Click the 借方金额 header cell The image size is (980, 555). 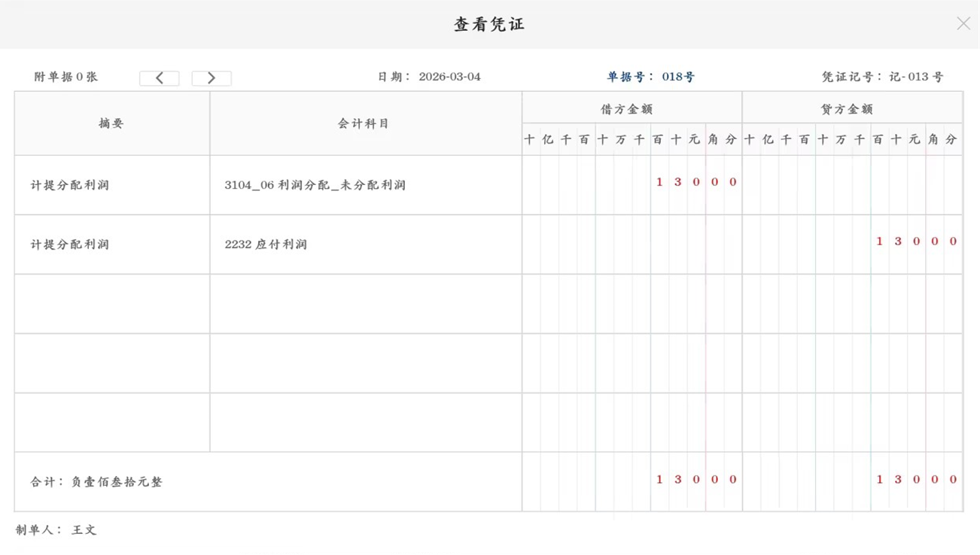tap(632, 108)
